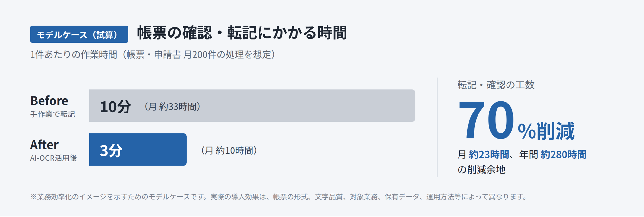Click the 転記・確認の工数 heading
The width and height of the screenshot is (644, 217).
(x=496, y=85)
